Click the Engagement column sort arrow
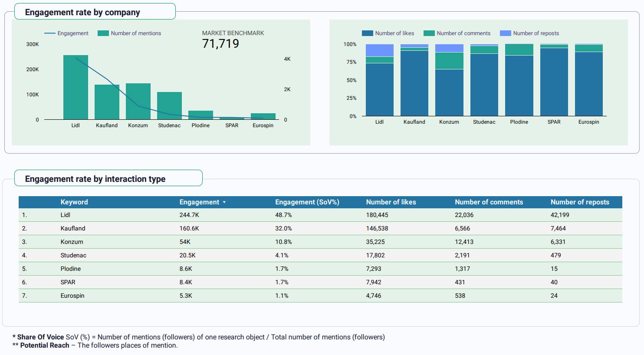 (x=224, y=202)
